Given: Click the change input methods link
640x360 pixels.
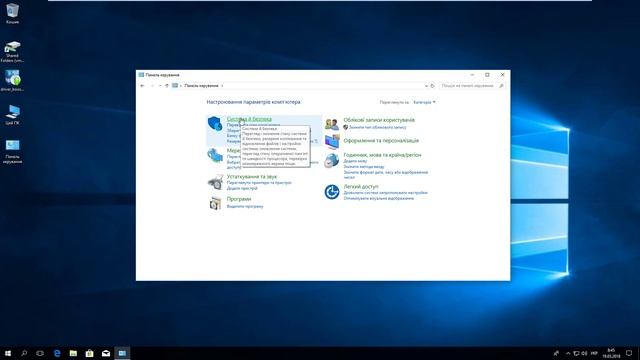Looking at the screenshot, I should point(364,167).
